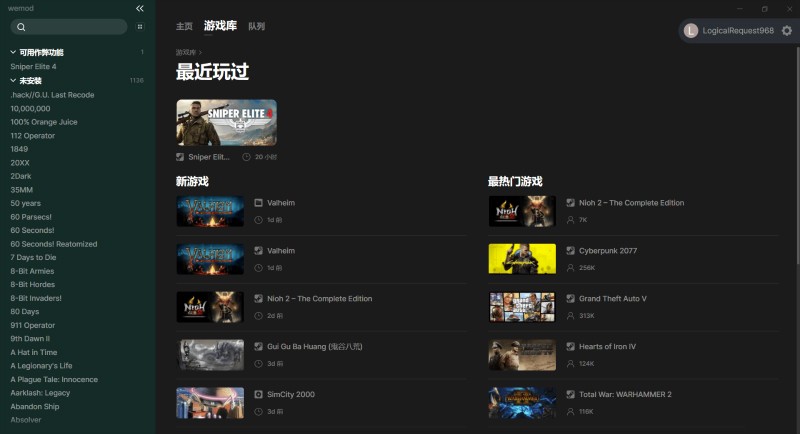This screenshot has height=434, width=800.
Task: Open Total War: WARHAMMER 2 thumbnail
Action: pos(522,403)
